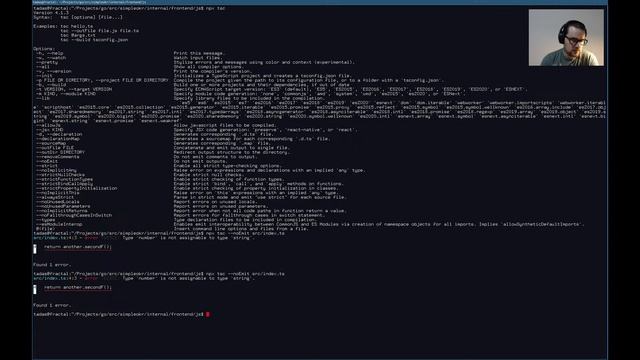
Task: Click the red cursor at the final prompt
Action: [207, 314]
